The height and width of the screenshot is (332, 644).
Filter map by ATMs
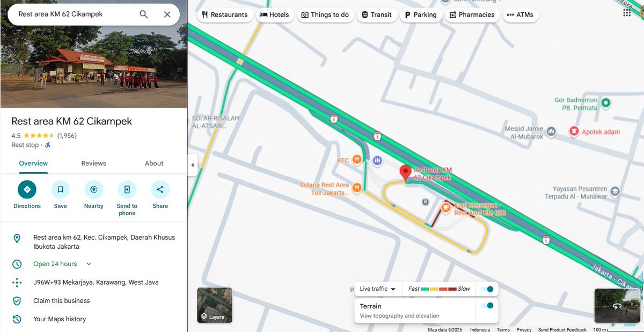pos(520,15)
